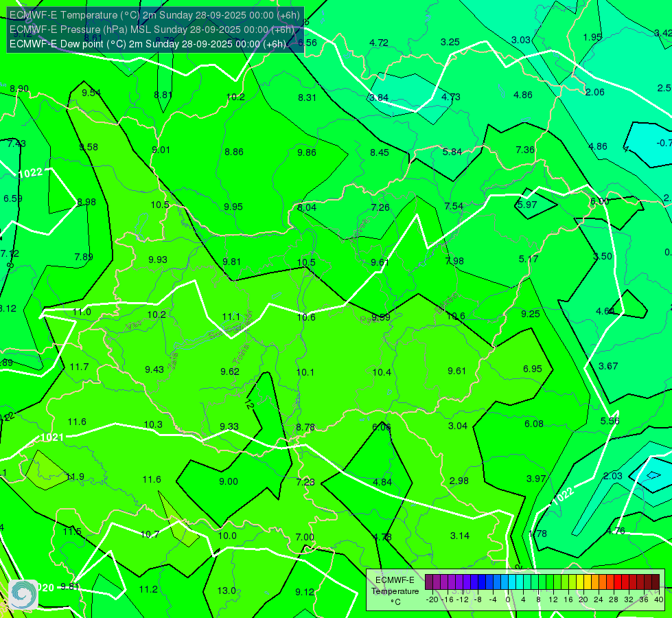
Task: Click the temperature value 10.4
Action: click(382, 372)
